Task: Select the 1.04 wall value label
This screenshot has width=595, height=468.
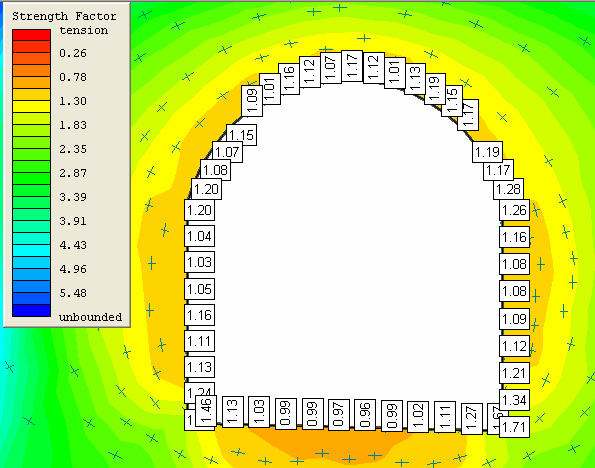Action: 200,236
